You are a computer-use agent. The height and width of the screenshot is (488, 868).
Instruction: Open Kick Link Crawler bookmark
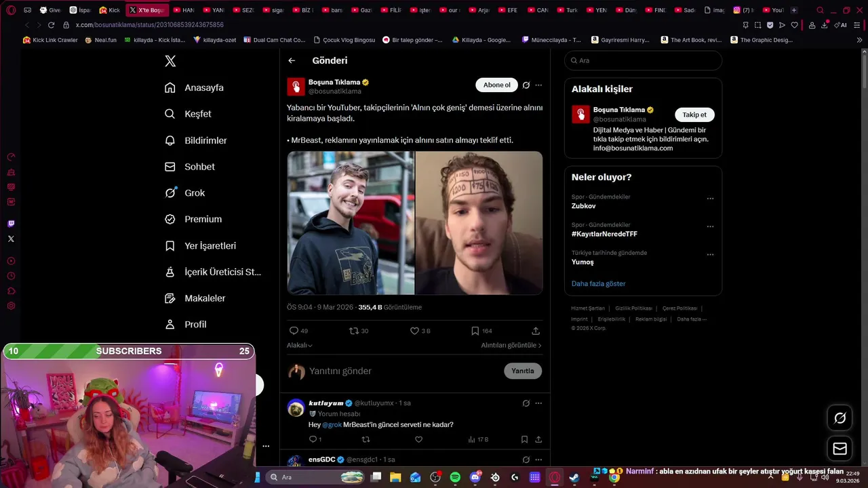[x=50, y=40]
